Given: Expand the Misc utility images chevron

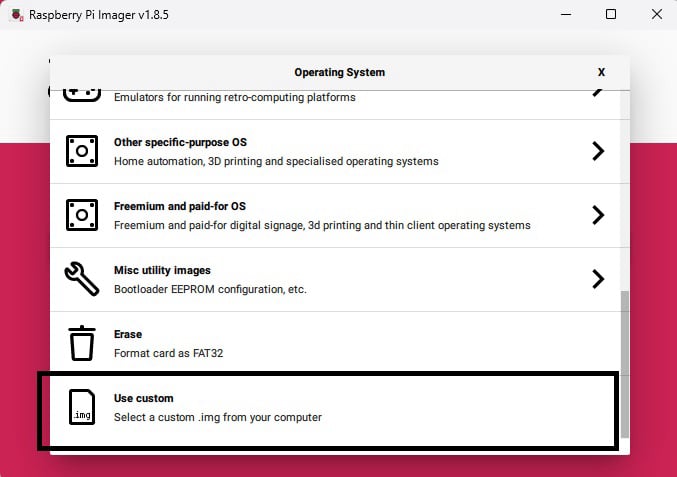Looking at the screenshot, I should click(598, 279).
